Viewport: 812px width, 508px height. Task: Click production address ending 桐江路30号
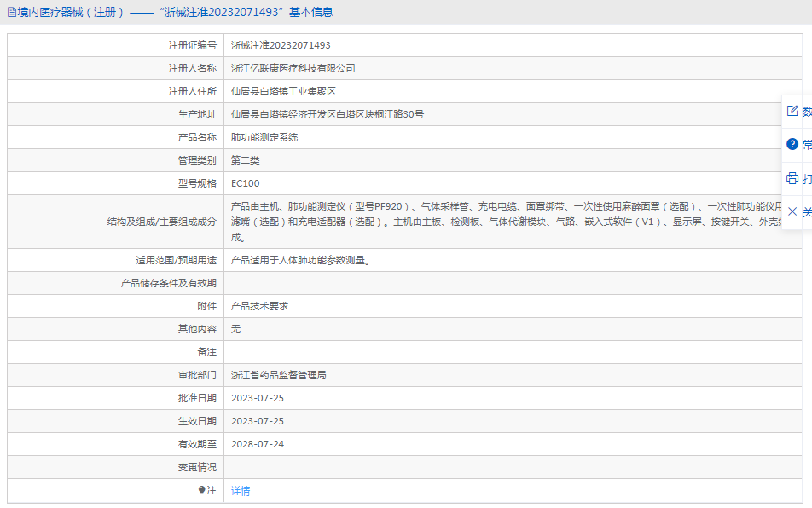tap(328, 114)
